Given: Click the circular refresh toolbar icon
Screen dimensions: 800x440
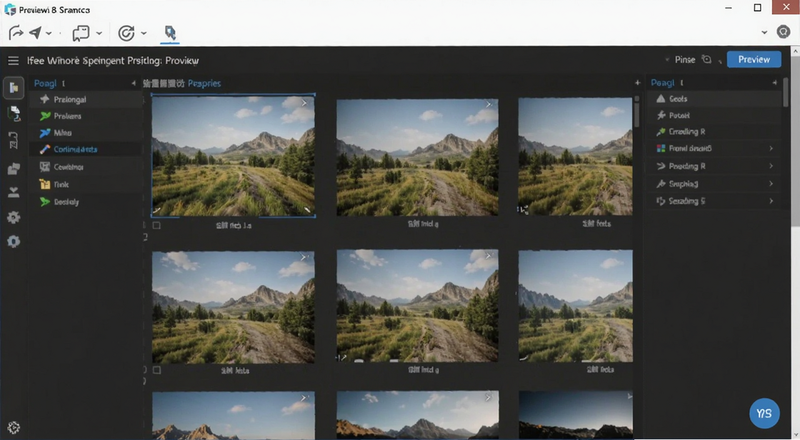Looking at the screenshot, I should [x=126, y=33].
